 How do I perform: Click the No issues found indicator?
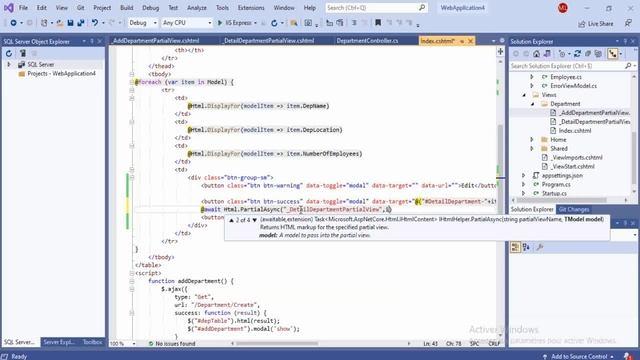[172, 344]
